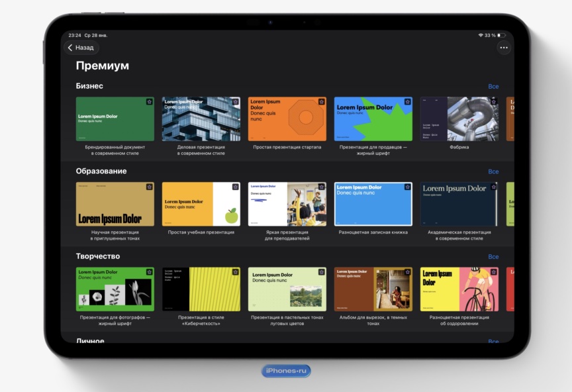
Task: Tap the 23:24 clock in status bar
Action: [x=75, y=35]
